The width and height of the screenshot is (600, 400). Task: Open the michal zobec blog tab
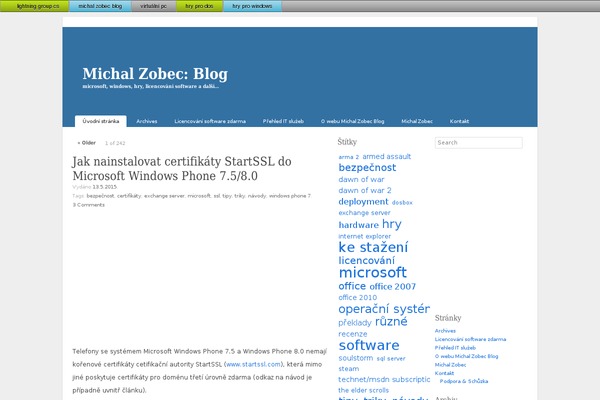pyautogui.click(x=100, y=6)
